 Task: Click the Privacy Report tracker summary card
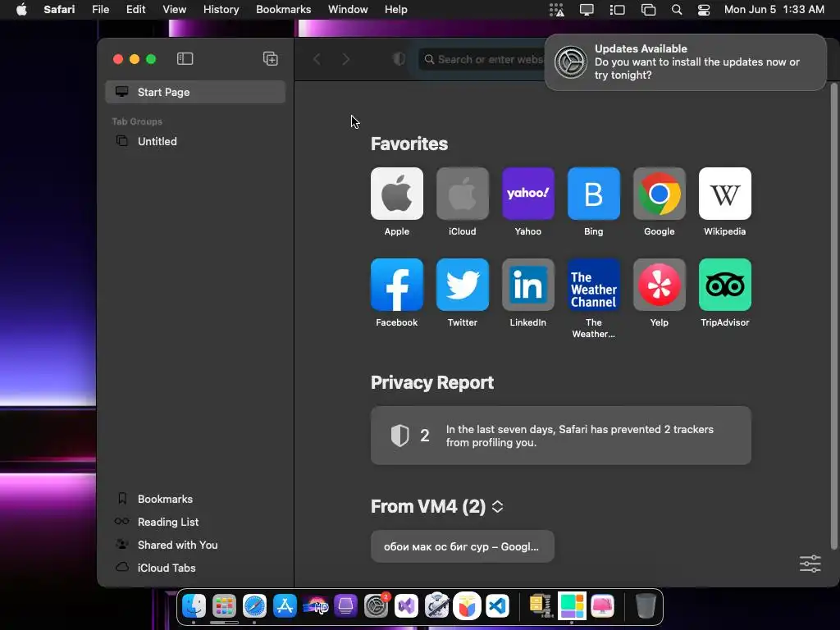point(561,436)
